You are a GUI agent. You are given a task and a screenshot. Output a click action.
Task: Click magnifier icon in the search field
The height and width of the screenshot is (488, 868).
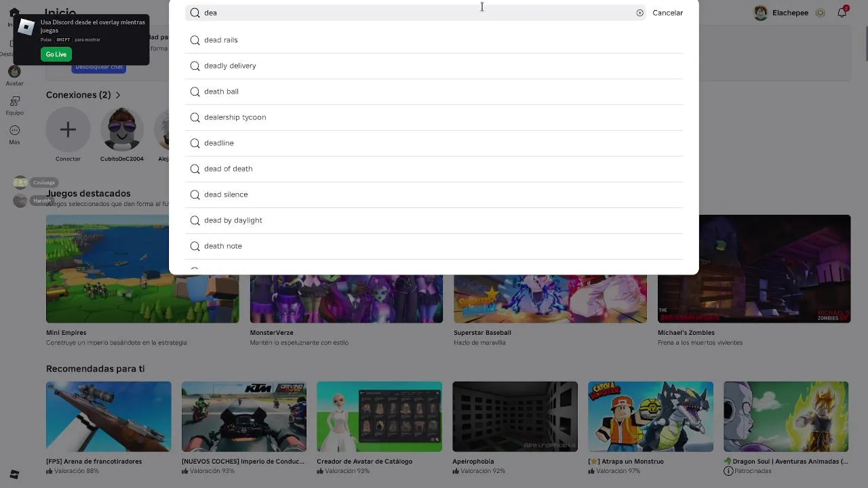[x=195, y=13]
